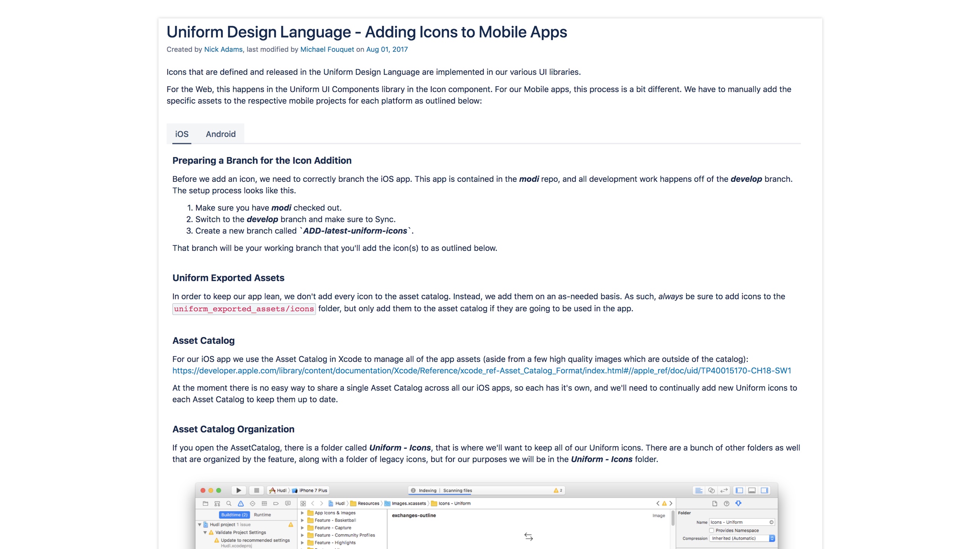Click the Find navigator magnifier icon
Image resolution: width=980 pixels, height=549 pixels.
coord(229,503)
